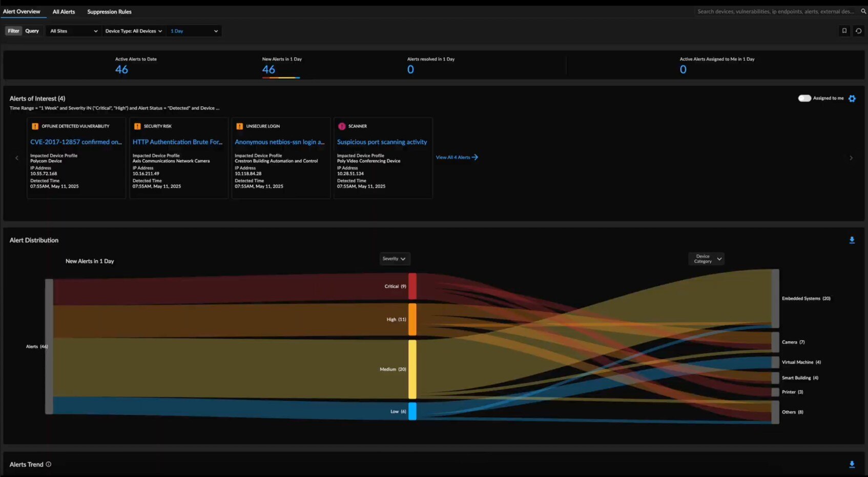Open the Suspicious port scanning activity alert

point(382,142)
